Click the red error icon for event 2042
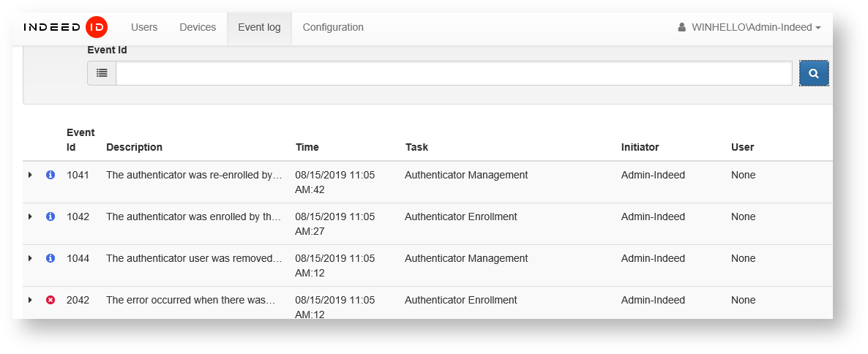Image resolution: width=868 pixels, height=354 pixels. click(x=50, y=301)
